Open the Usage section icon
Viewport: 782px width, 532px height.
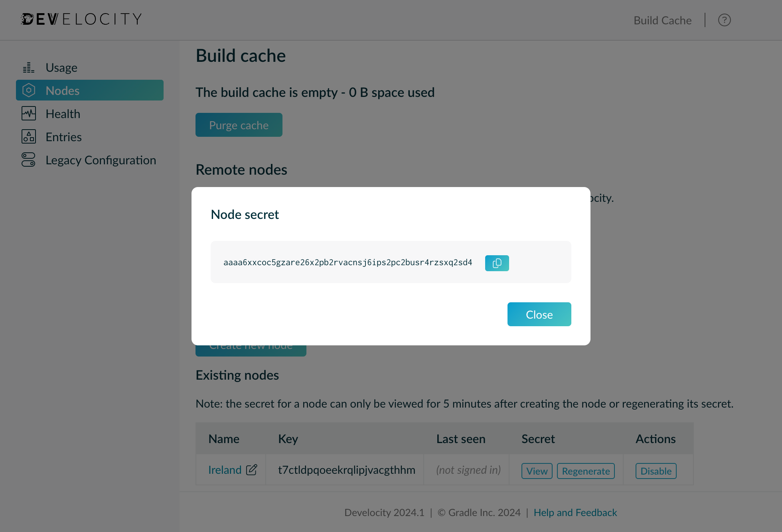[x=28, y=67]
